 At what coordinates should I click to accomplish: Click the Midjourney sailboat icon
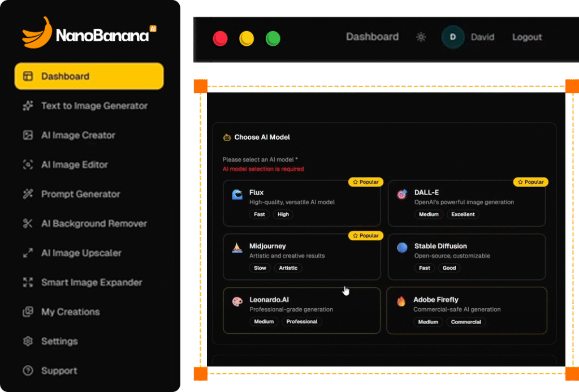click(237, 248)
